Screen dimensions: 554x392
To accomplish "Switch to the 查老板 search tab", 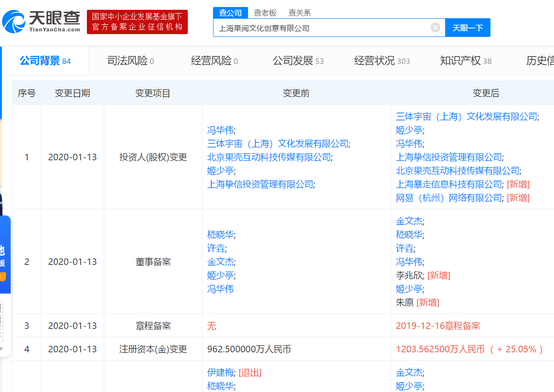I will click(265, 13).
